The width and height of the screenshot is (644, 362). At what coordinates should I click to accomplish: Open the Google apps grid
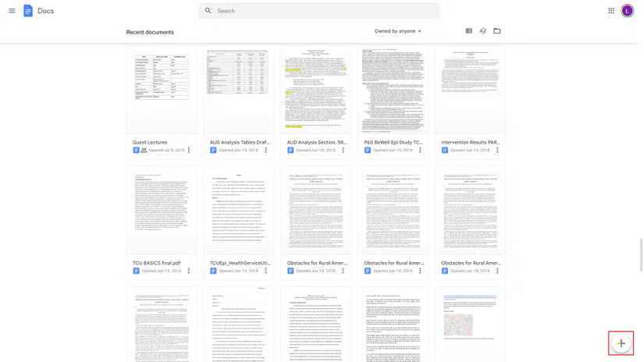click(x=611, y=11)
